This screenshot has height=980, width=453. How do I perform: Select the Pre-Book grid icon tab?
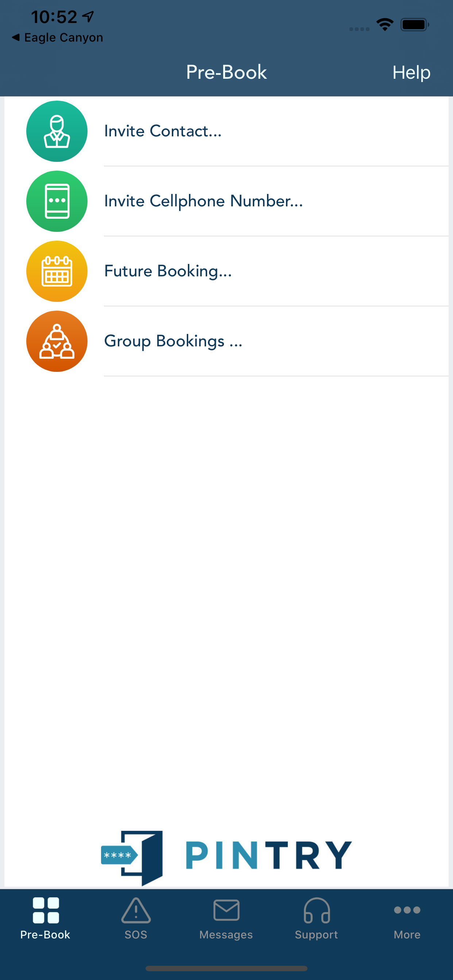pyautogui.click(x=46, y=910)
